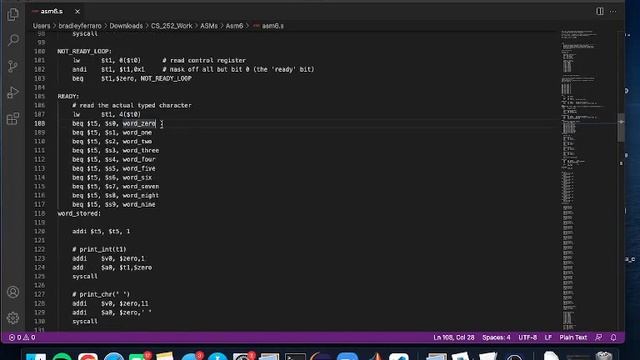Click word_zero on line 108

coord(139,123)
